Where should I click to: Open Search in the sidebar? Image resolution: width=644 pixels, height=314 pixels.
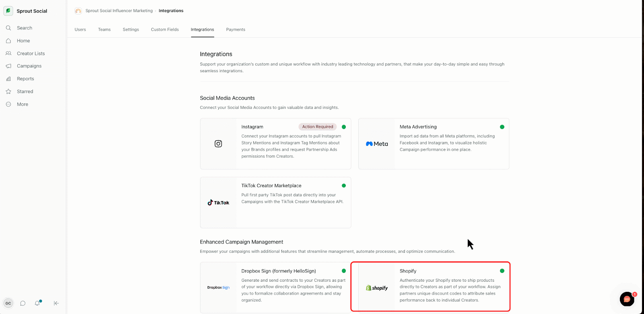25,28
